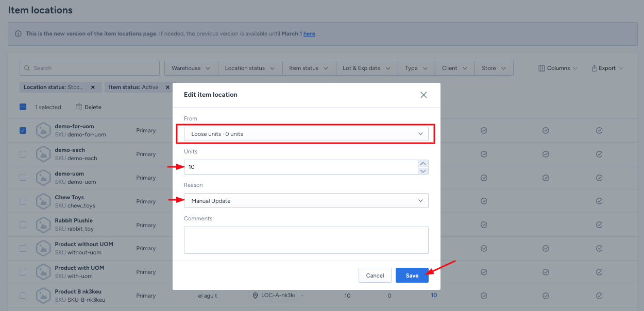This screenshot has width=644, height=311.
Task: Click the trash icon to delete selection
Action: pyautogui.click(x=79, y=107)
